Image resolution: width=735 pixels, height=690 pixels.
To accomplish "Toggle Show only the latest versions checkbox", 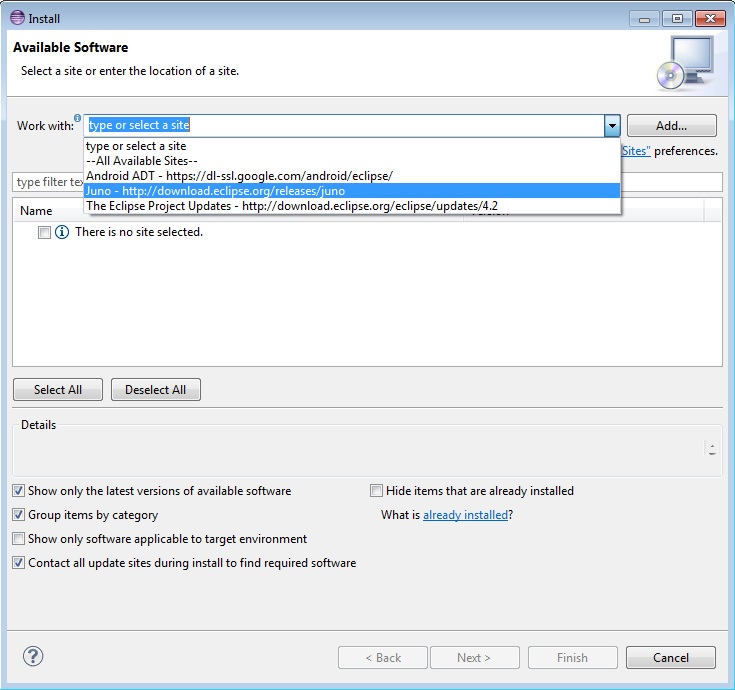I will pos(18,491).
